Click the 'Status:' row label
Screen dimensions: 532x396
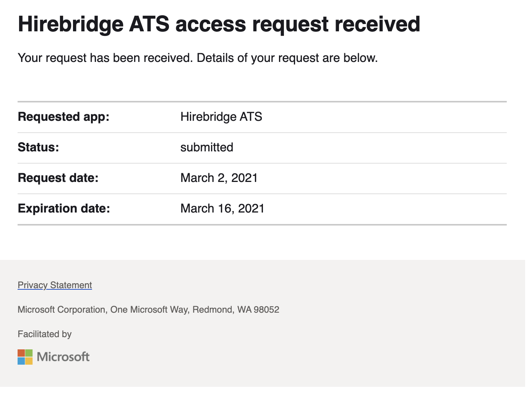pos(38,147)
